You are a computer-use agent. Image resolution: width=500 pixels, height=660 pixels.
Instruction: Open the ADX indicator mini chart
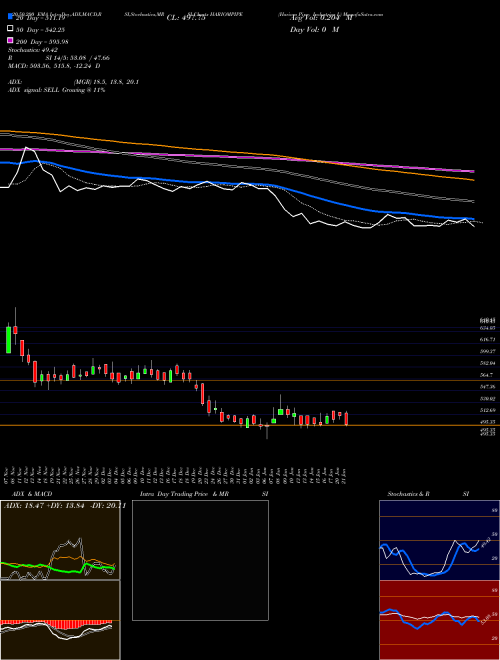pos(60,540)
